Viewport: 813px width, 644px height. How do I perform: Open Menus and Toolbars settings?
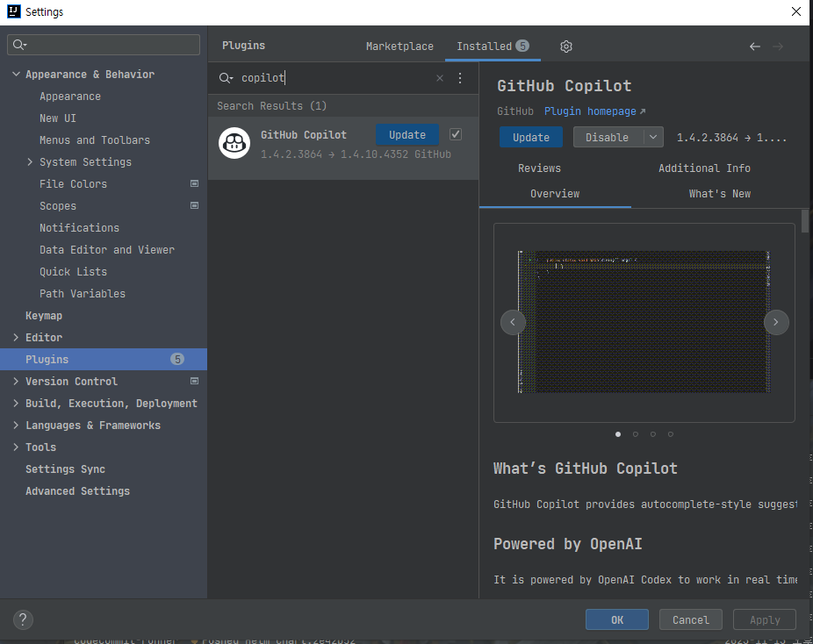(x=95, y=140)
